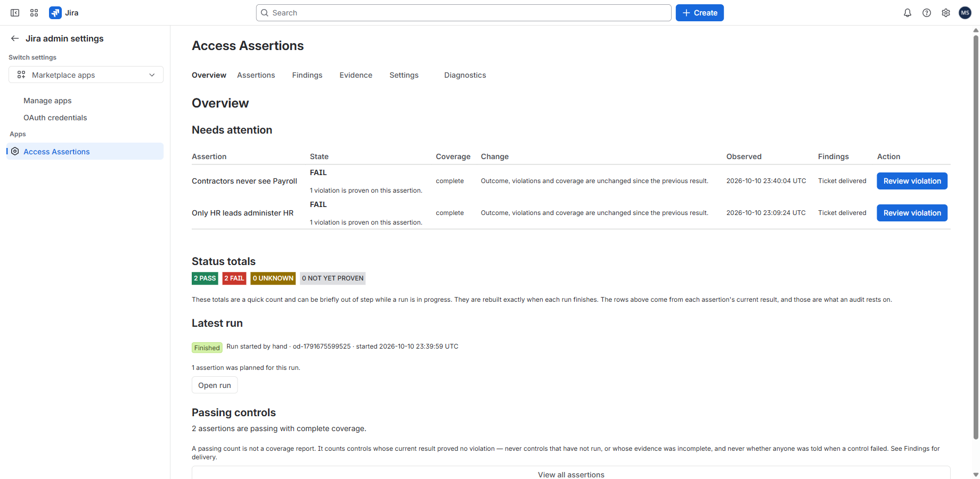Screen dimensions: 980x479
Task: Click the Create button
Action: (700, 13)
